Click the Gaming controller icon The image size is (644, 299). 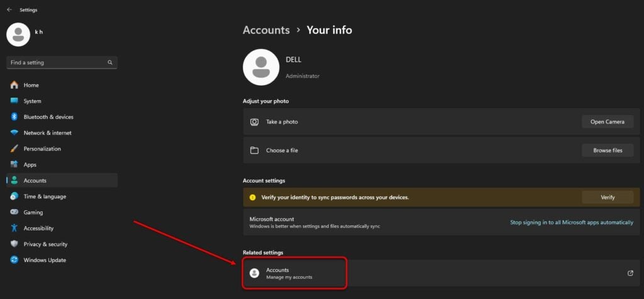(14, 212)
